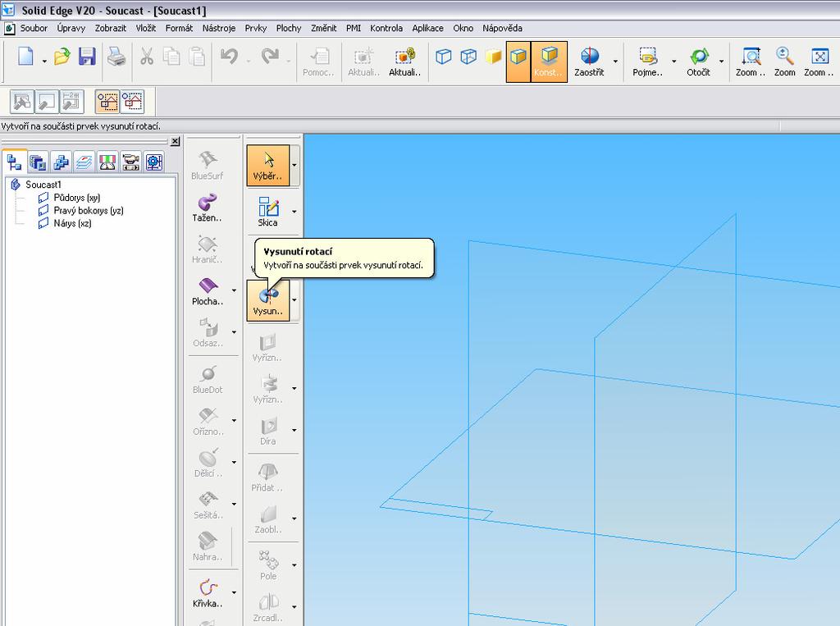Select the Plocha.. surface tool

[208, 292]
